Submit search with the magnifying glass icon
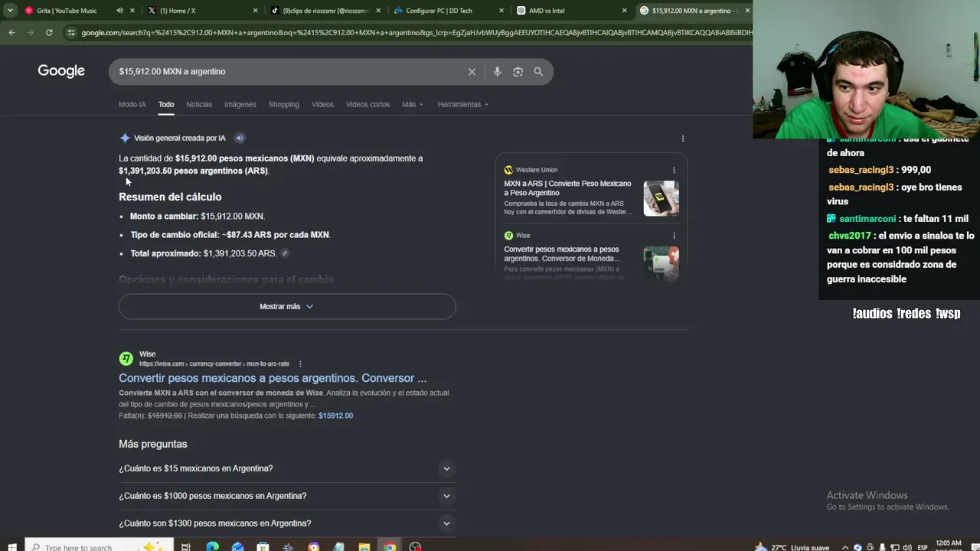The width and height of the screenshot is (980, 551). [538, 71]
